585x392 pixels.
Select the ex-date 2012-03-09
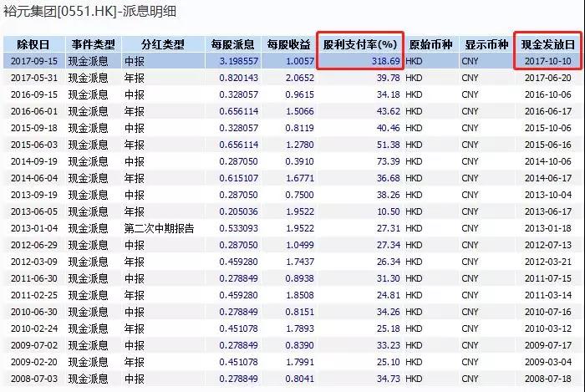point(34,262)
